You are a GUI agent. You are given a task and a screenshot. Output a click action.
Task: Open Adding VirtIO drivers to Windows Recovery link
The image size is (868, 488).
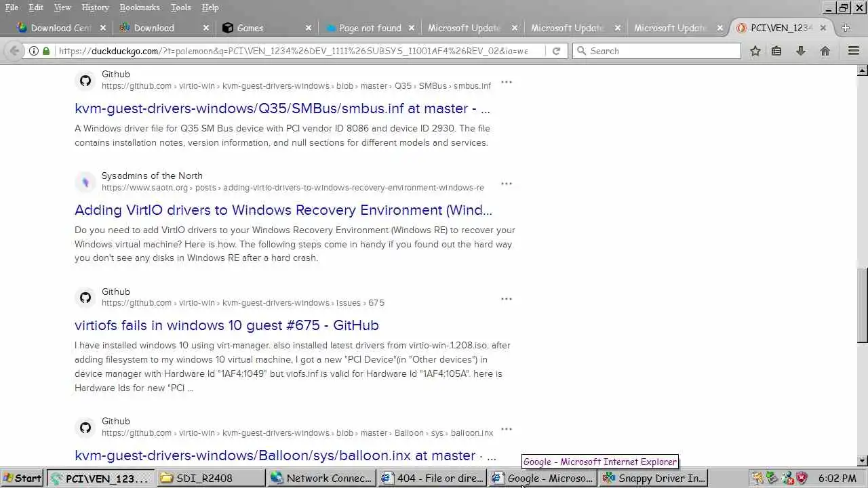[283, 210]
